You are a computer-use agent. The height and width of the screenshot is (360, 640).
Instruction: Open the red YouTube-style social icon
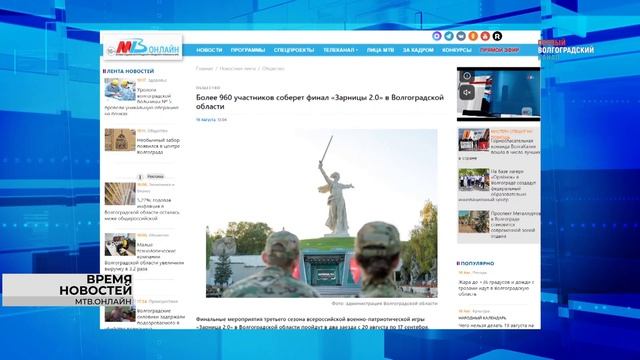(x=485, y=36)
